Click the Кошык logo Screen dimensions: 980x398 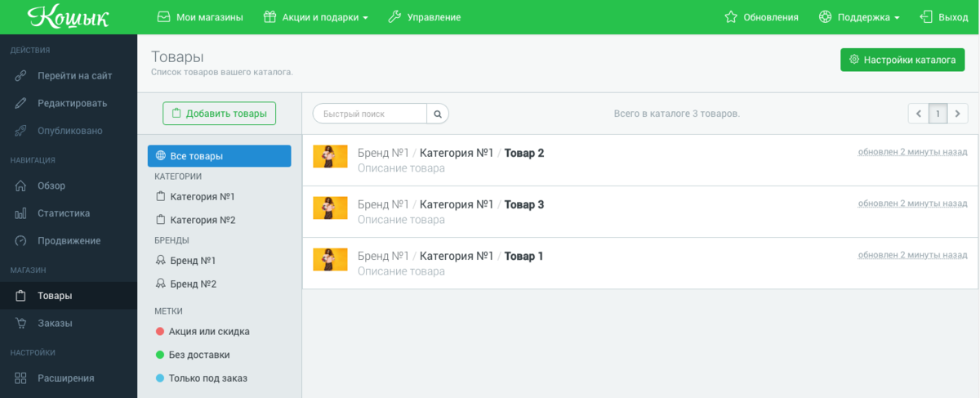click(x=68, y=16)
